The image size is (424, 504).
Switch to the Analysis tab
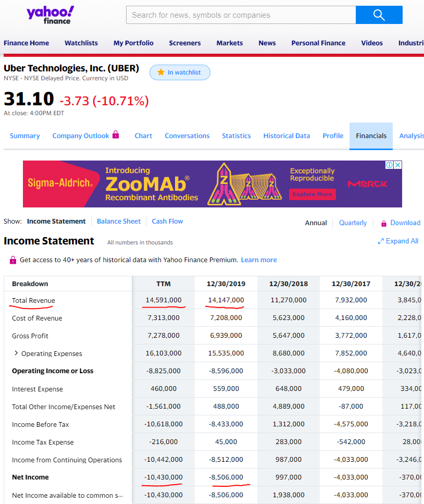pyautogui.click(x=411, y=136)
